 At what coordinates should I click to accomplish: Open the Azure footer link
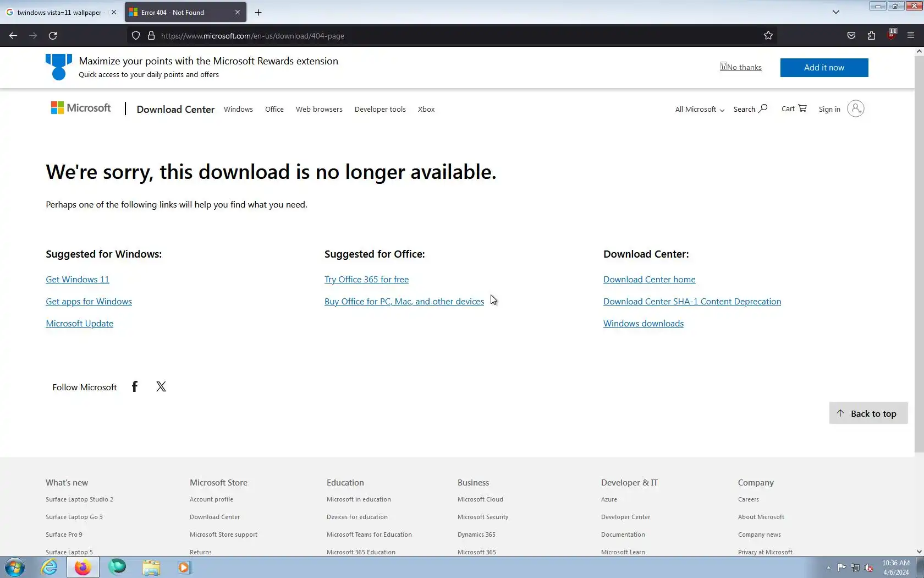pyautogui.click(x=609, y=499)
